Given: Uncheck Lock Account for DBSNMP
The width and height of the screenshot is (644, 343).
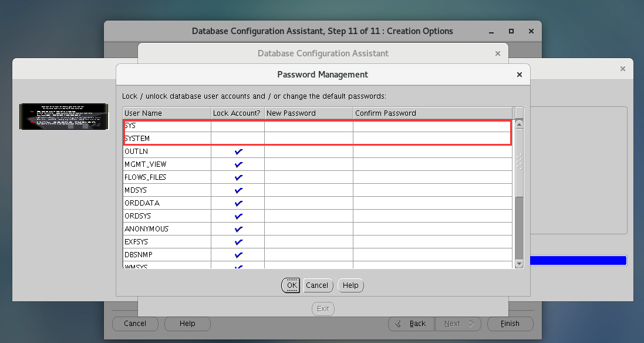Looking at the screenshot, I should pos(238,255).
